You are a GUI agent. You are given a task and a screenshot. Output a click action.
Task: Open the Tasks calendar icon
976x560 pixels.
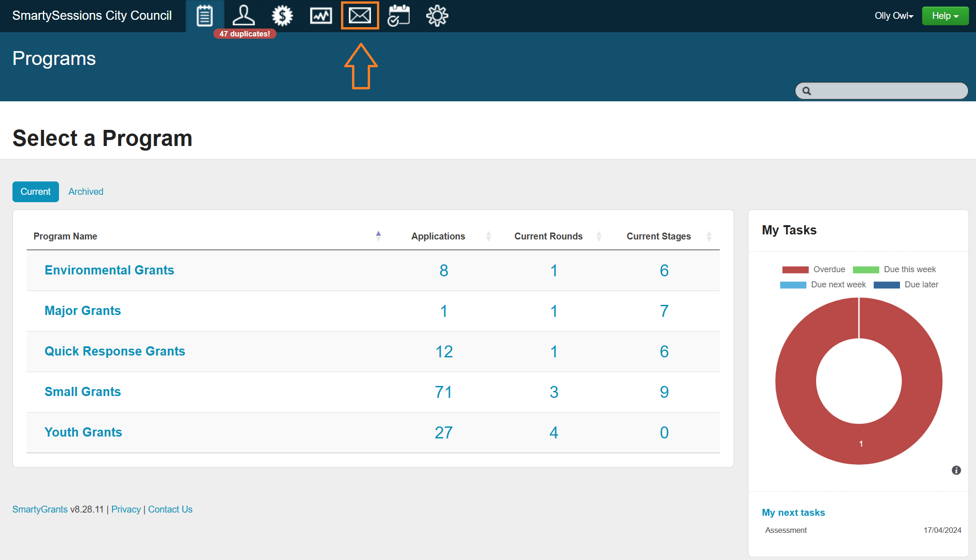[399, 16]
